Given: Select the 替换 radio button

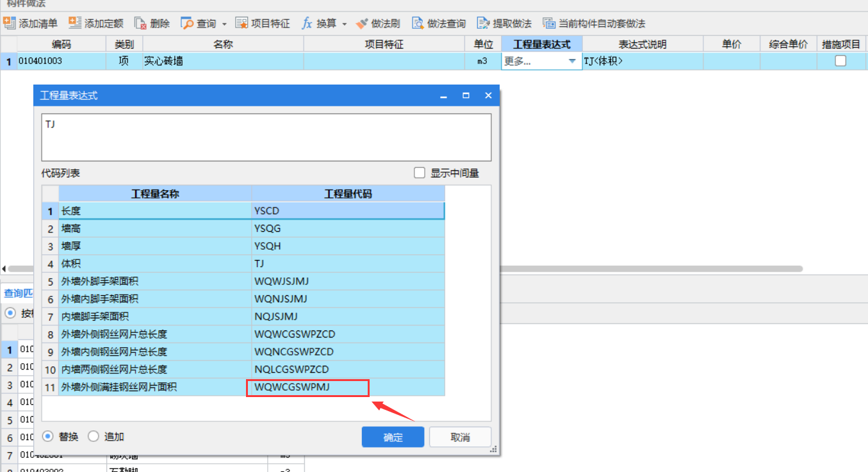Looking at the screenshot, I should pos(48,436).
